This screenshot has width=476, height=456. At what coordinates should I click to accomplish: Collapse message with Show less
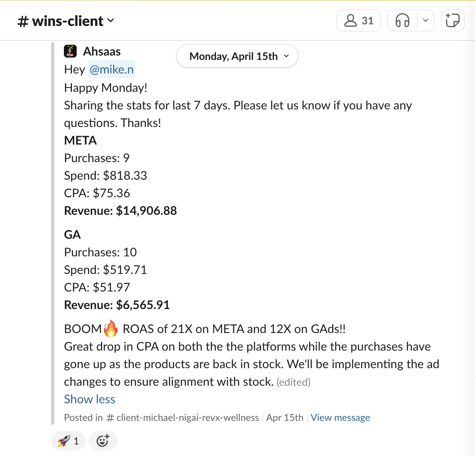89,399
